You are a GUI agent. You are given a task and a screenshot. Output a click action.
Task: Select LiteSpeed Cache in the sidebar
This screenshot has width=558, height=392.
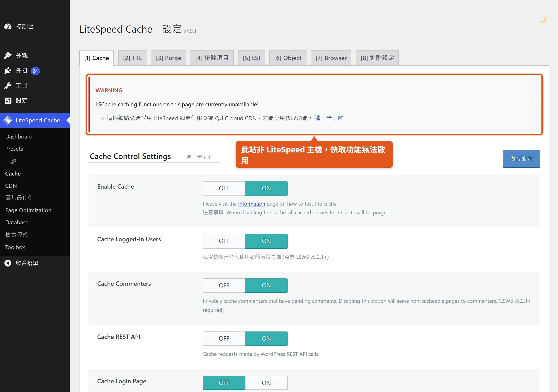click(35, 120)
